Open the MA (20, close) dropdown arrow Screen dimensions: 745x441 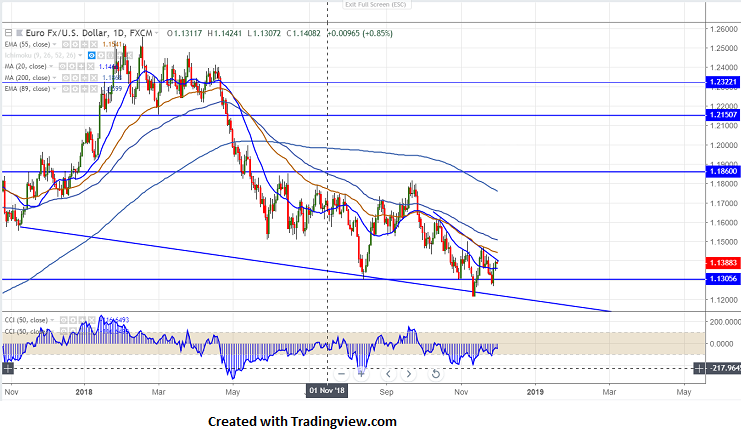pos(51,67)
